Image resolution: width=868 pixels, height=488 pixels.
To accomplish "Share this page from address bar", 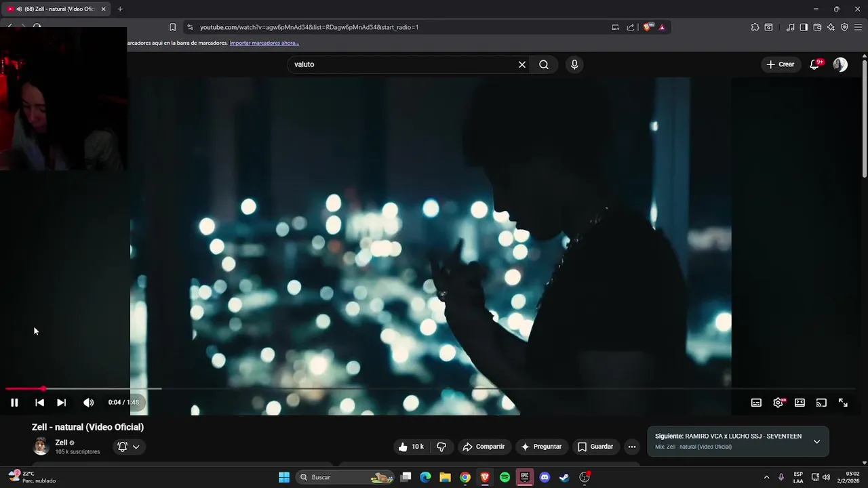I will [x=631, y=27].
